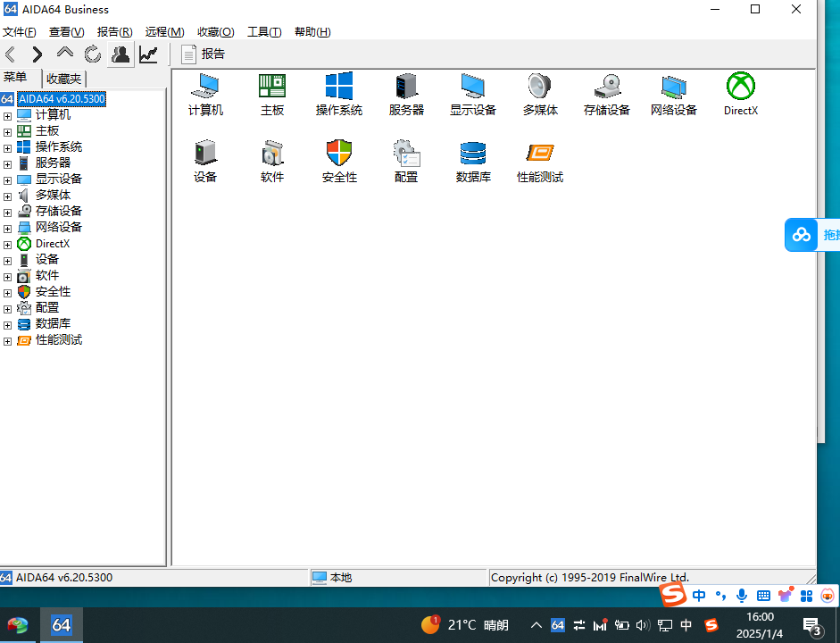
Task: Expand the 主板 tree node
Action: [x=7, y=132]
